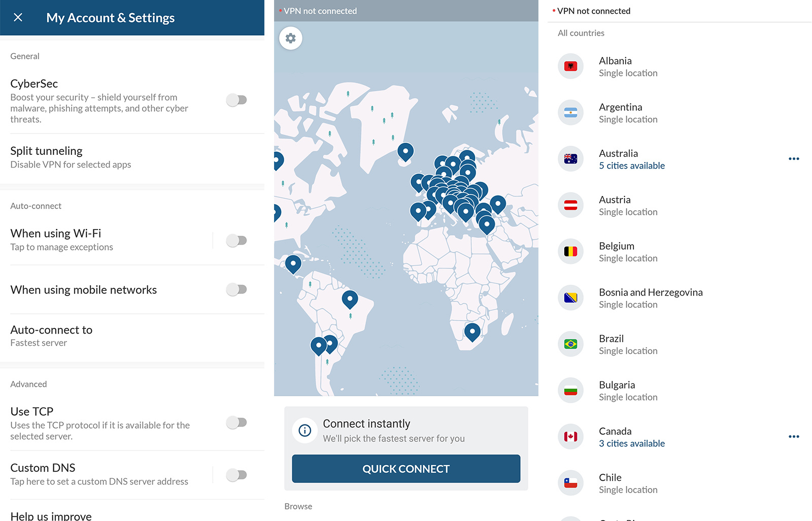Close the My Account & Settings screen

pyautogui.click(x=18, y=18)
